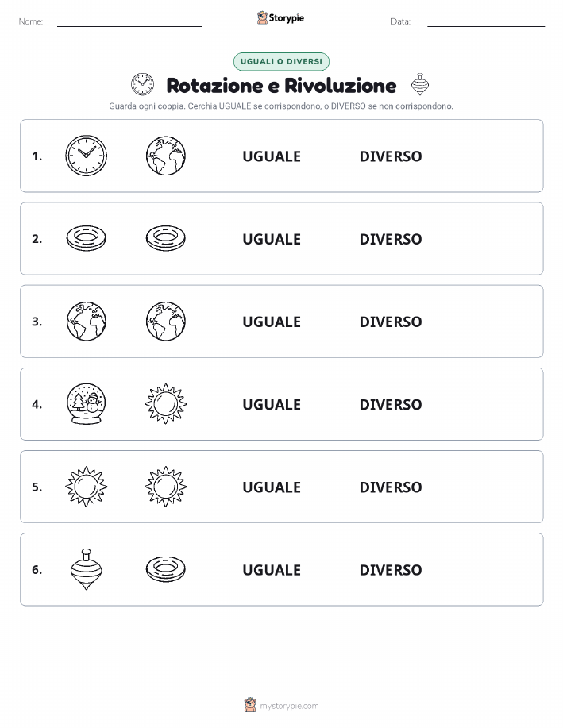563x728 pixels.
Task: Click the clock icon in row 1
Action: 86,156
